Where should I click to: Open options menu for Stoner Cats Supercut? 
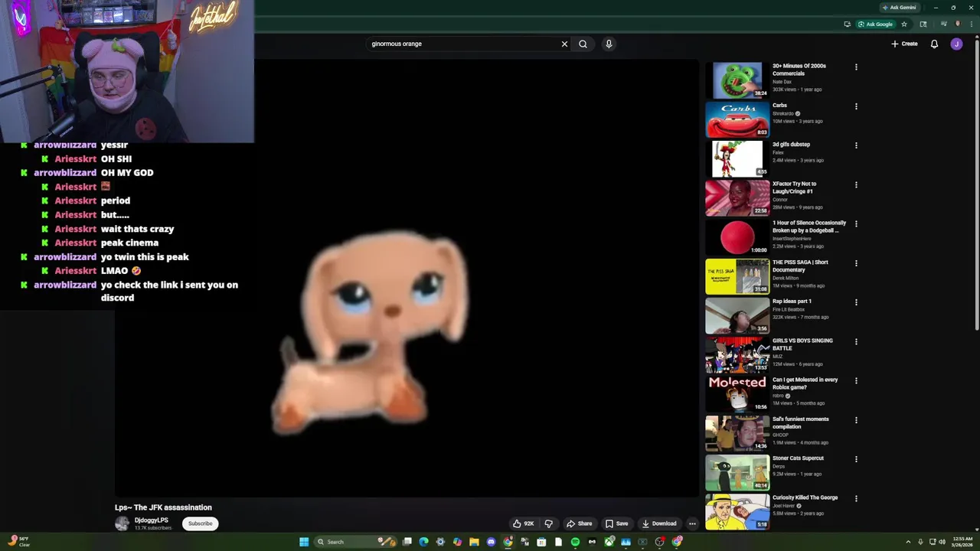[856, 459]
